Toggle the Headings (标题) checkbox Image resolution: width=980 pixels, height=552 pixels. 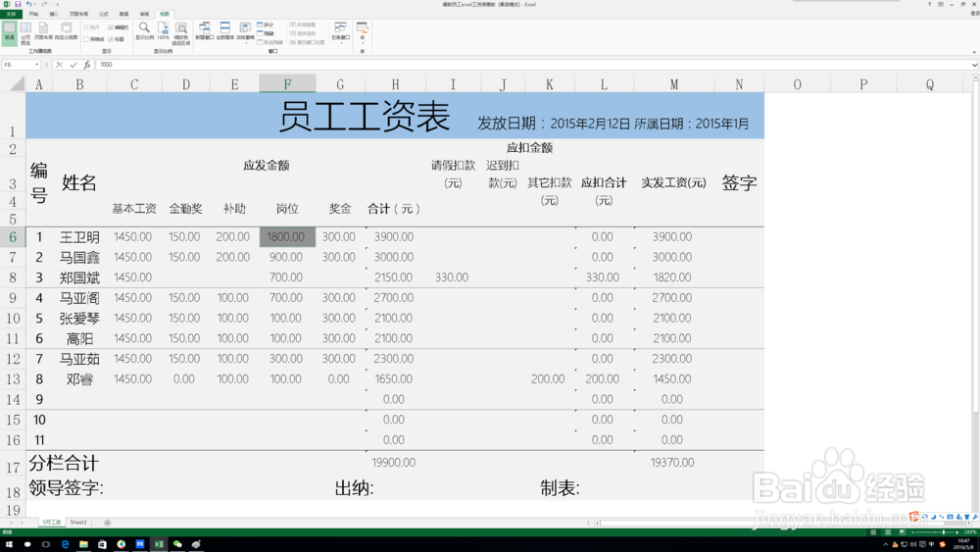coord(116,39)
